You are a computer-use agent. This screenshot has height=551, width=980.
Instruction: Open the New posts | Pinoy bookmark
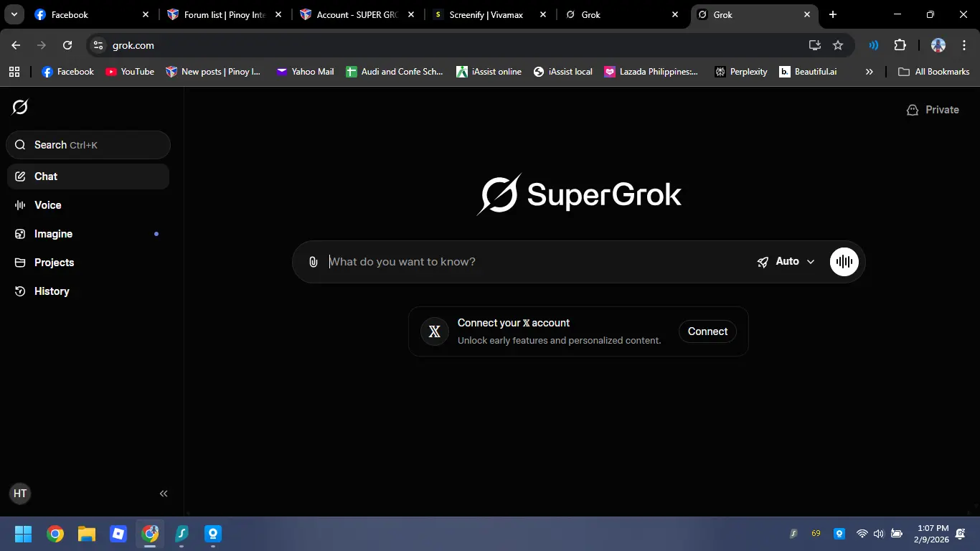point(213,72)
